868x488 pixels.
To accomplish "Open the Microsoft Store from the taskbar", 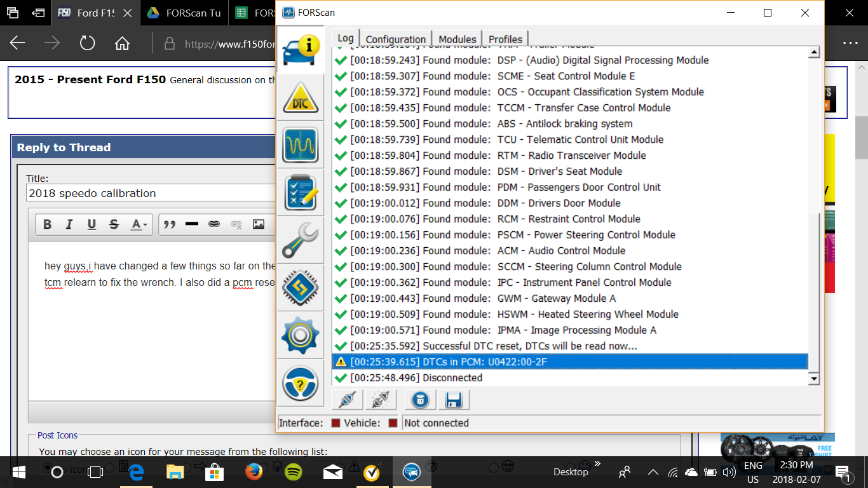I will coord(214,472).
